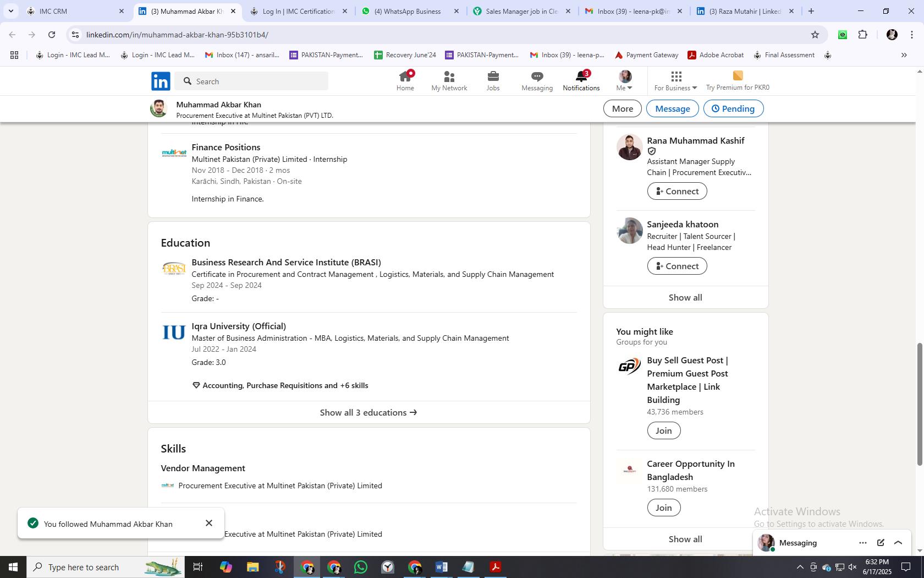Expand the Me profile menu
The width and height of the screenshot is (924, 578).
click(624, 81)
